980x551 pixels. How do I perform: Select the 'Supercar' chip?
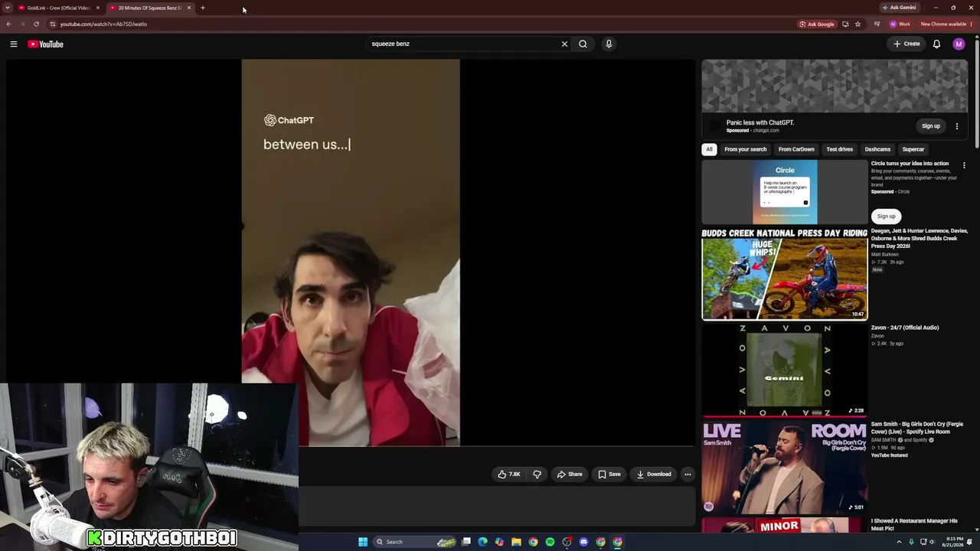(913, 149)
